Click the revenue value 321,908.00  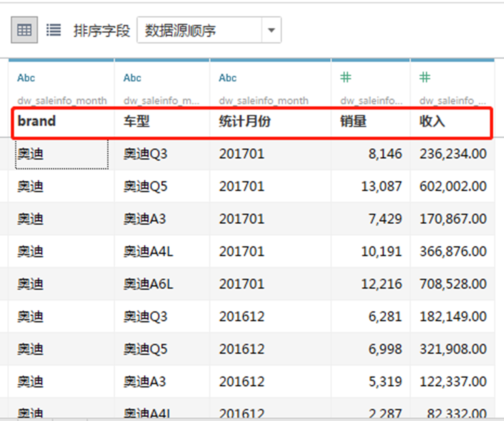tap(453, 349)
